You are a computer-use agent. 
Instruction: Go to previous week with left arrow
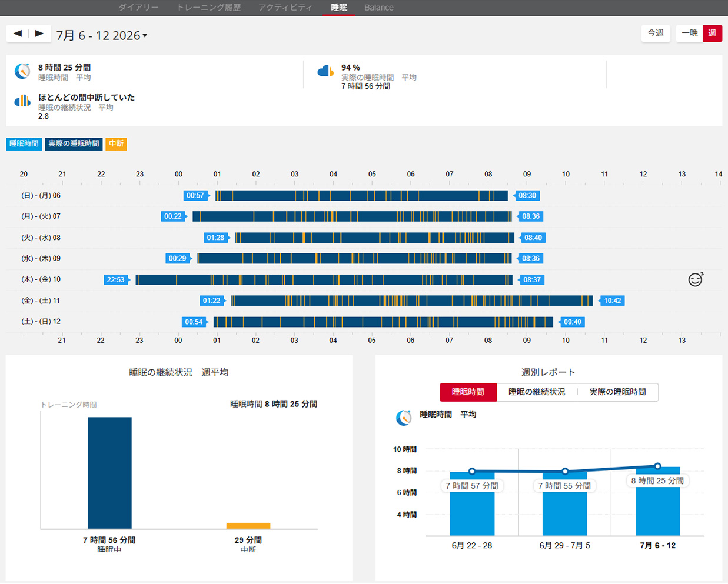pyautogui.click(x=18, y=34)
